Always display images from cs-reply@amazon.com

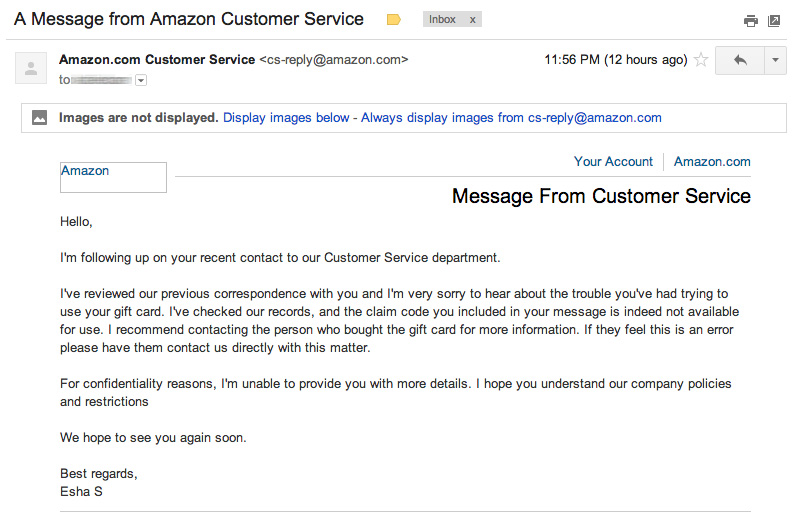[x=511, y=117]
